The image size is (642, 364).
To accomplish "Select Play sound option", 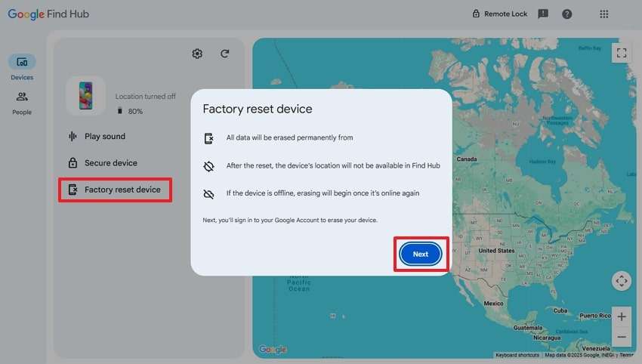I will pyautogui.click(x=97, y=137).
